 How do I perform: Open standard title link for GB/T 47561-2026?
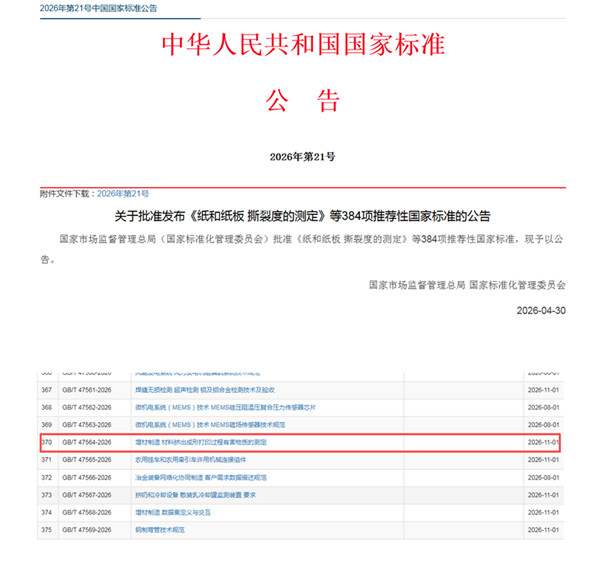[205, 390]
